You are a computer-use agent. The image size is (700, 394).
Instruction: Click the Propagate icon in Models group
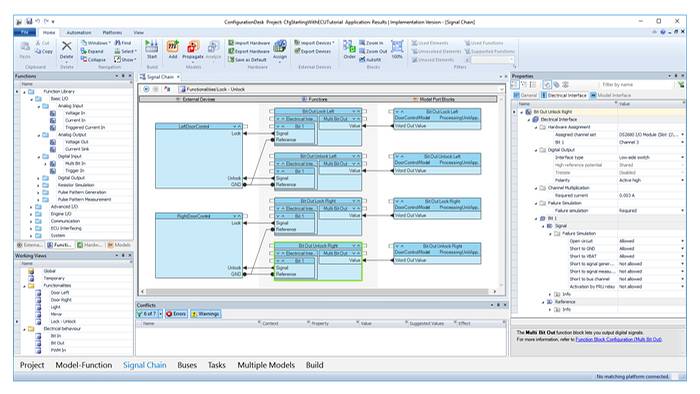pyautogui.click(x=193, y=46)
